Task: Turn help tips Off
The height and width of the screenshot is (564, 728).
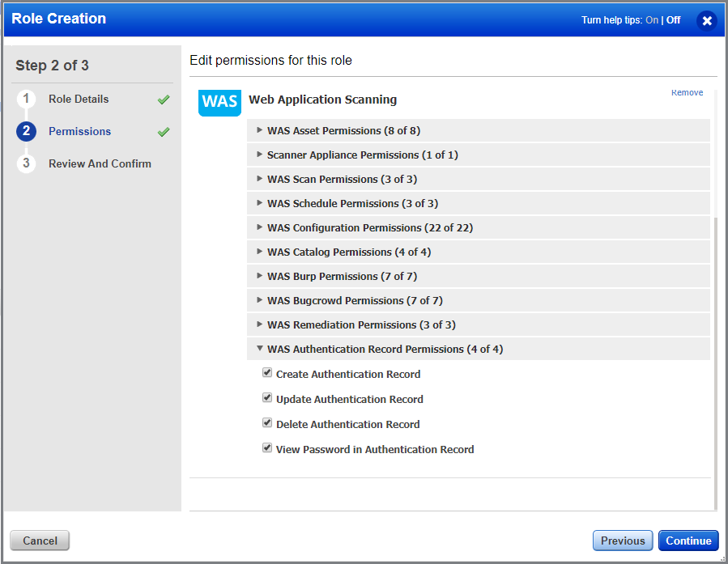Action: [x=673, y=19]
